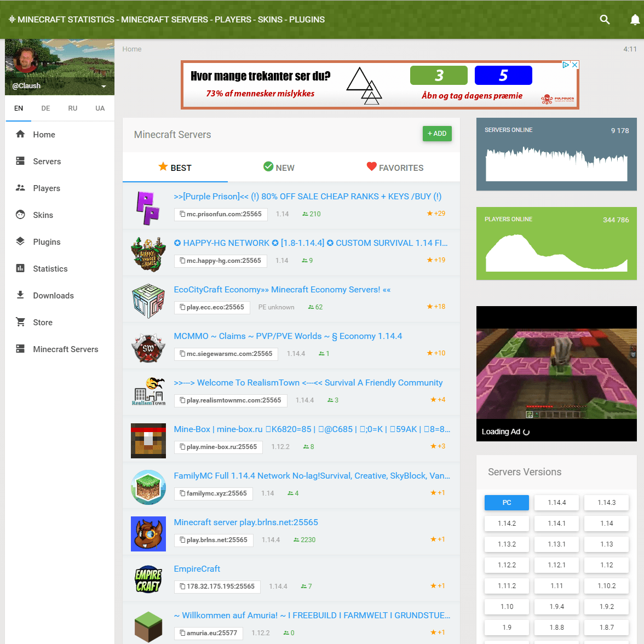The height and width of the screenshot is (644, 644).
Task: Open the AdChoices icon on banner
Action: coord(566,65)
